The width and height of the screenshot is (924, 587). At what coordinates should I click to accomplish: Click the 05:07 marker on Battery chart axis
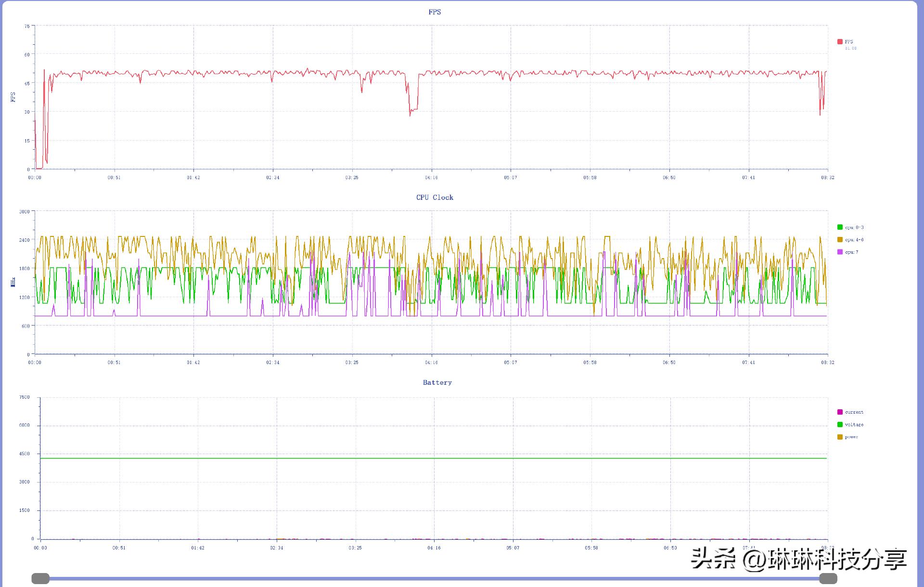513,548
